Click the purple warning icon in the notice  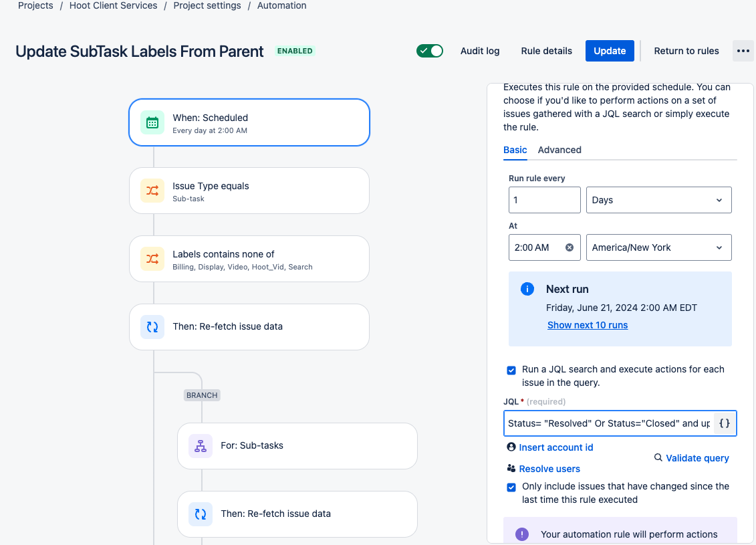coord(522,534)
